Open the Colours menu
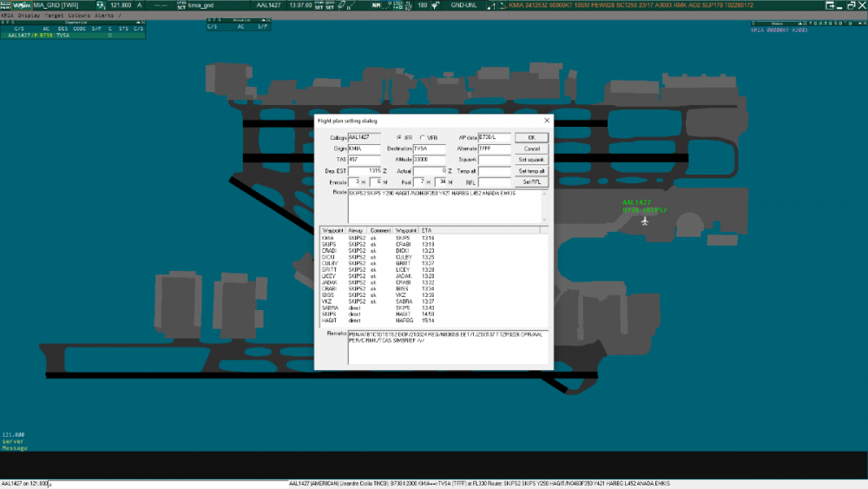This screenshot has height=489, width=868. coord(79,16)
